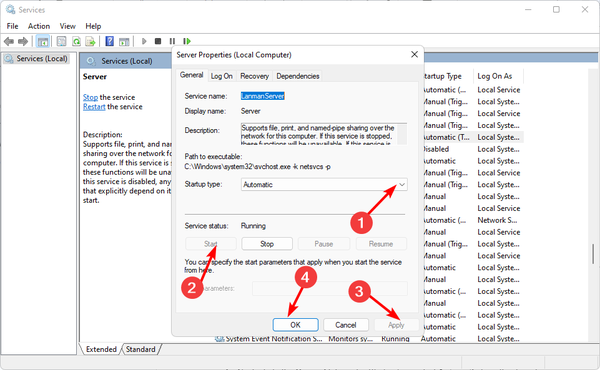Switch to the Dependencies tab
This screenshot has width=600, height=370.
coord(298,76)
